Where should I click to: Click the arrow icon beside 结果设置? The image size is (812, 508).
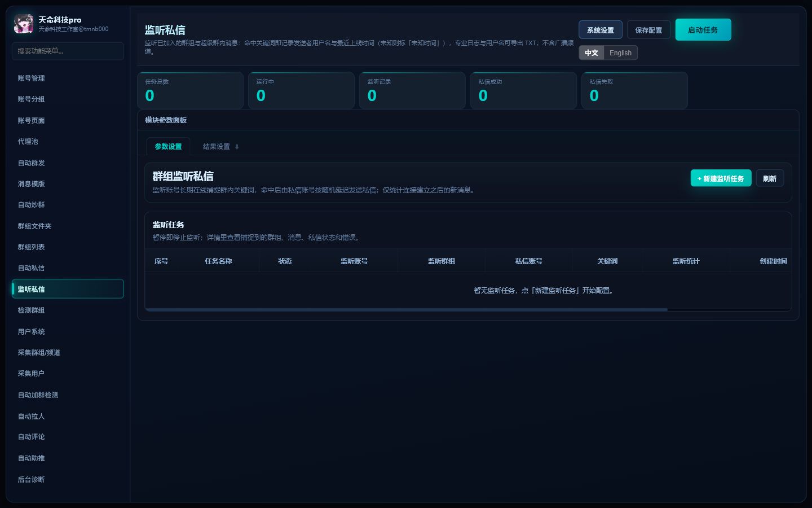[x=237, y=147]
